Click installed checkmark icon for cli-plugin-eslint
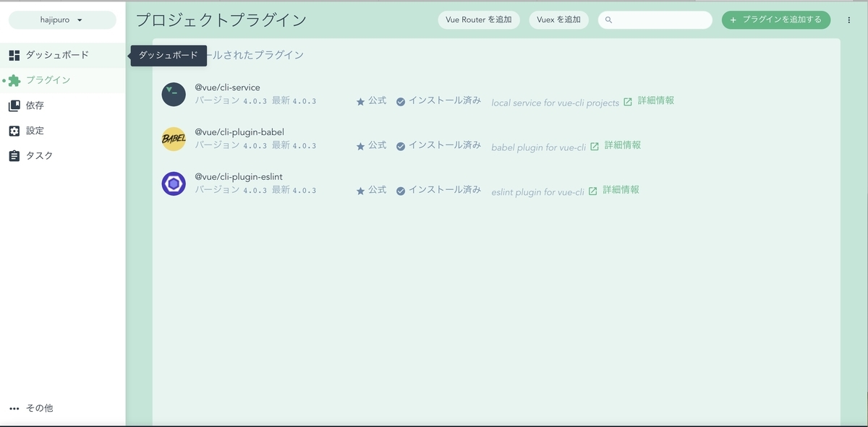The height and width of the screenshot is (427, 868). [x=401, y=191]
